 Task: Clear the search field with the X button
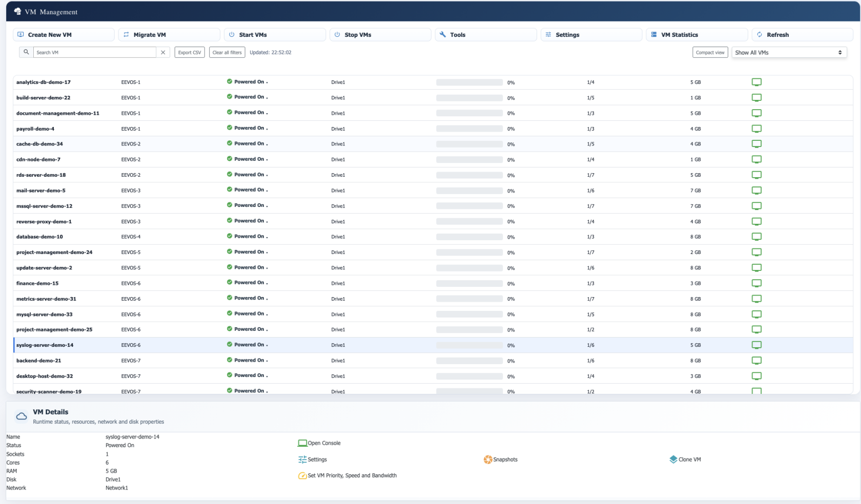(163, 52)
